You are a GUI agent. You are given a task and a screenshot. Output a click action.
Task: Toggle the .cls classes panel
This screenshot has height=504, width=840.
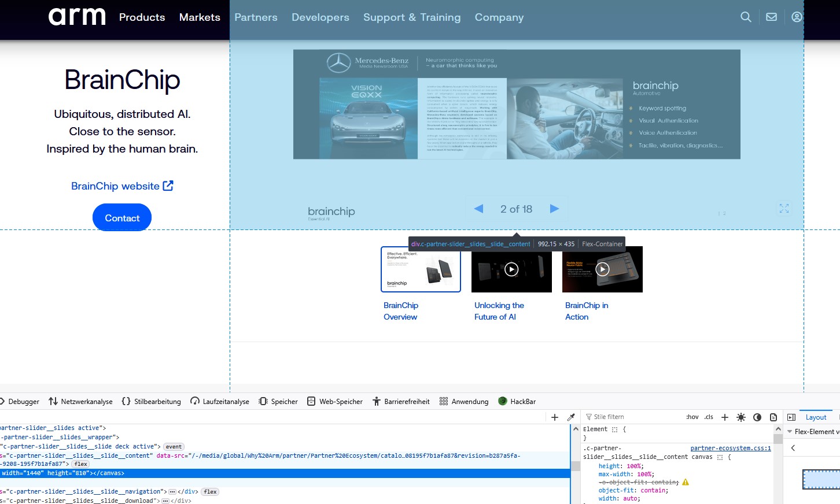[x=709, y=417]
